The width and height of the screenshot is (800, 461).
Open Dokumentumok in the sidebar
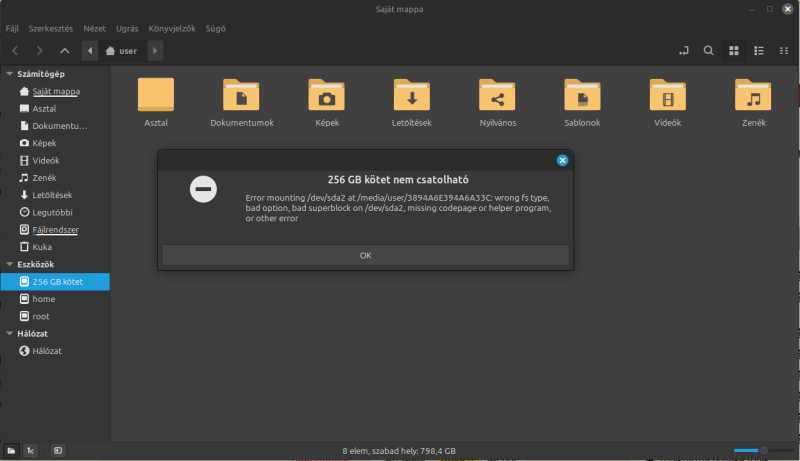(x=55, y=126)
